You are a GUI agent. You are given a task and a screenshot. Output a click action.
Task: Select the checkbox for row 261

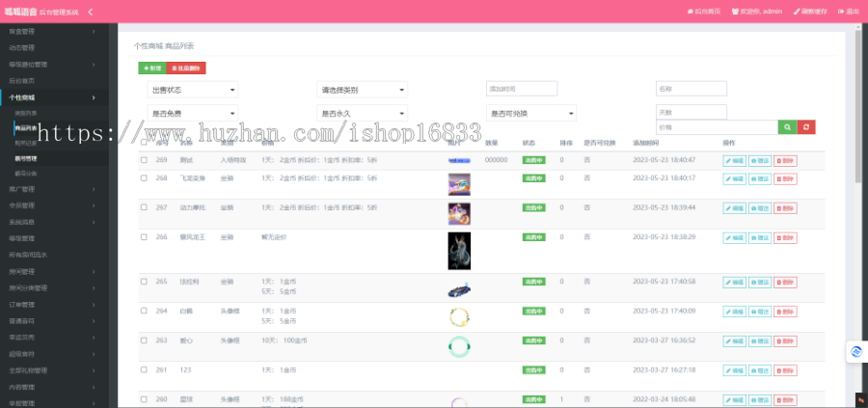(x=144, y=369)
